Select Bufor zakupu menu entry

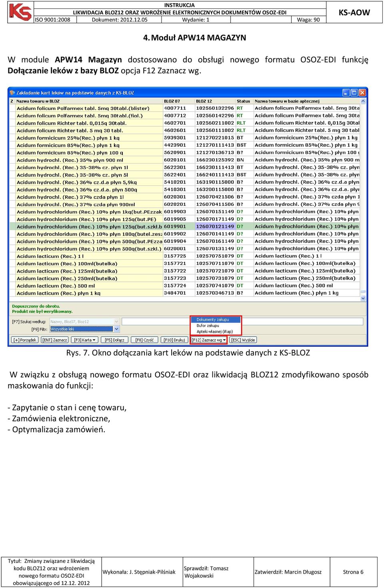(216, 326)
